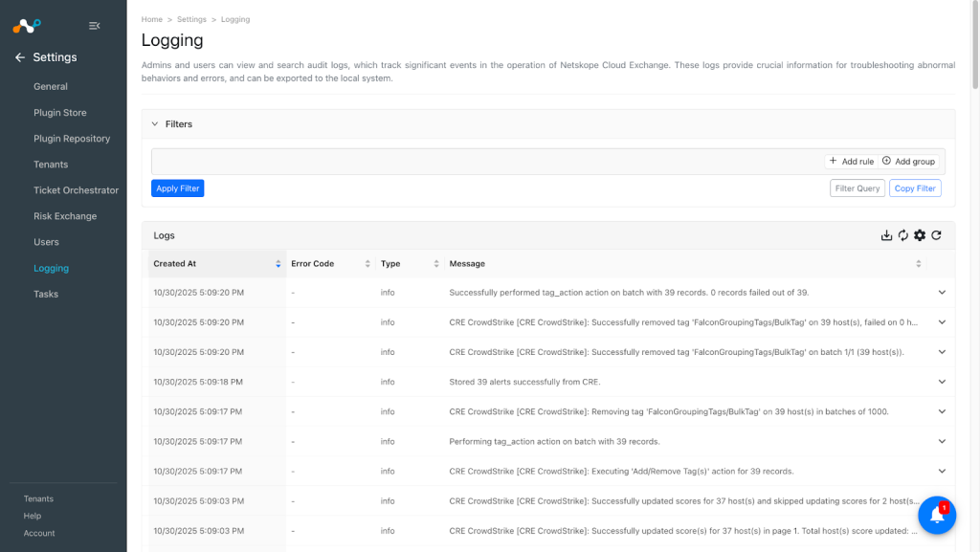Open Account link in sidebar
The image size is (980, 552).
click(38, 533)
